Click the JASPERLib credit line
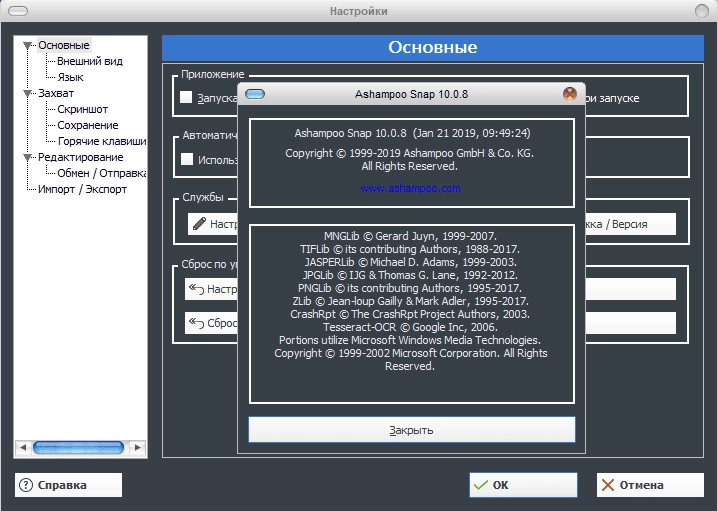This screenshot has height=512, width=718. pos(410,262)
